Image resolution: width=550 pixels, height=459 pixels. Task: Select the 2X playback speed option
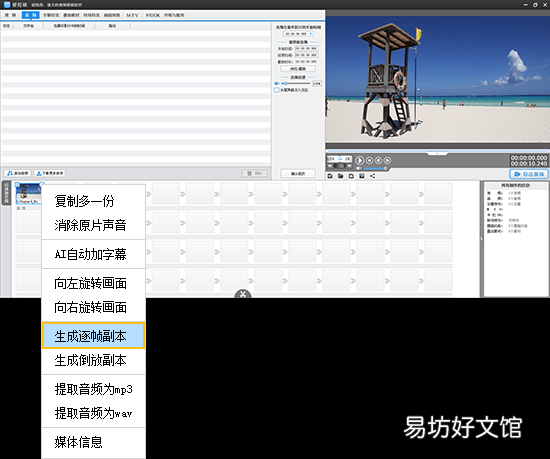click(x=347, y=159)
